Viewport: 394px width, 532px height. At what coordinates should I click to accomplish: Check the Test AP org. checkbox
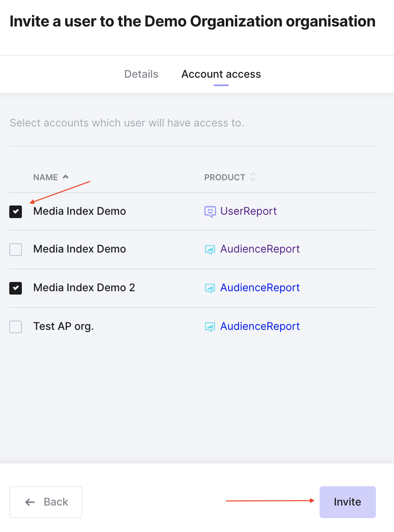[16, 327]
